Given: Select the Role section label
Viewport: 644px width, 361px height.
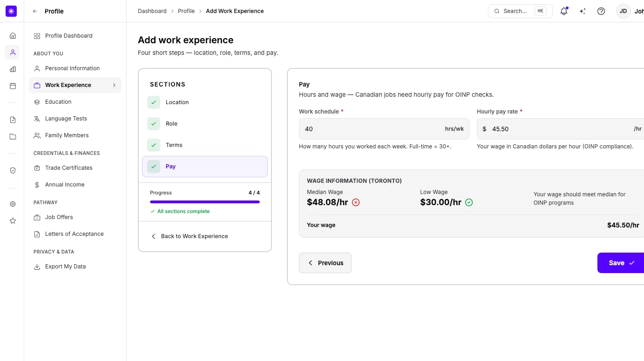Looking at the screenshot, I should click(171, 124).
